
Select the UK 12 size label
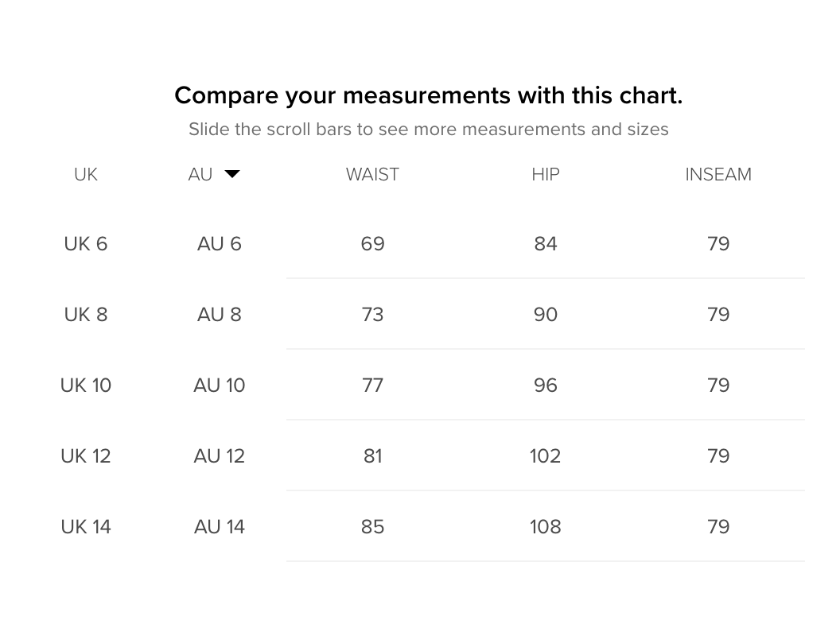point(86,456)
